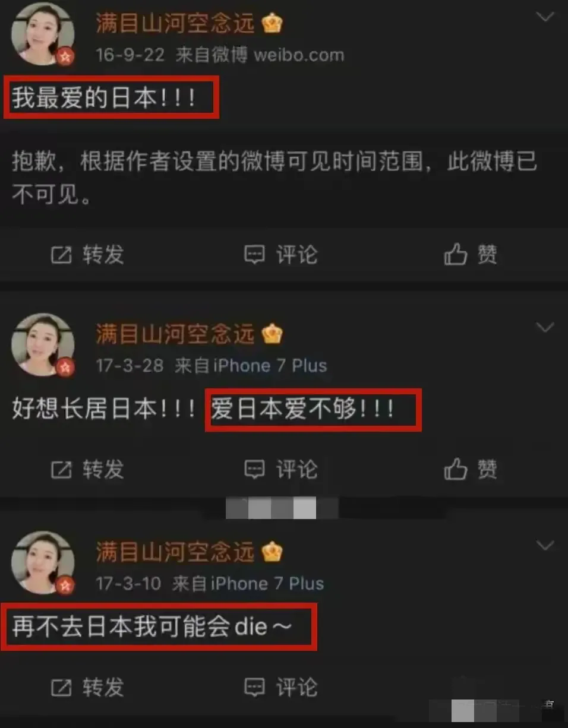Click the crown badge beside the first username

272,24
